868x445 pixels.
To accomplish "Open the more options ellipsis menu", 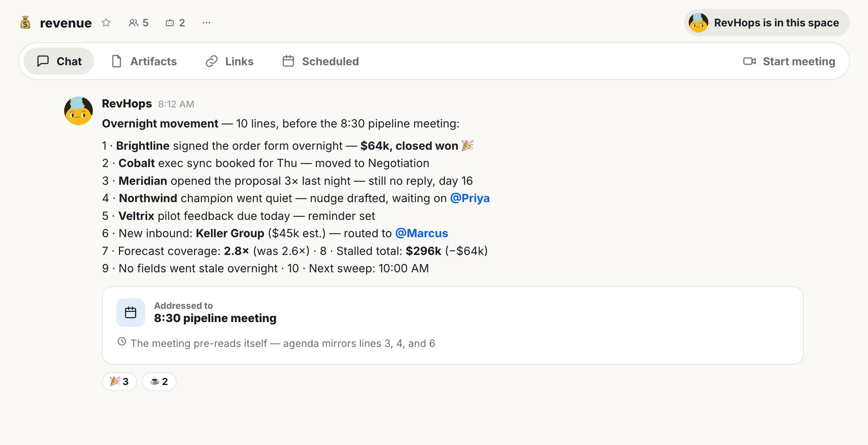I will click(206, 23).
